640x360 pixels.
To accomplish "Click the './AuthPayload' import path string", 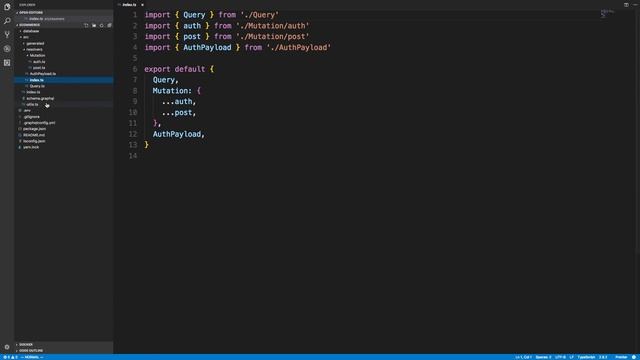I will [299, 47].
